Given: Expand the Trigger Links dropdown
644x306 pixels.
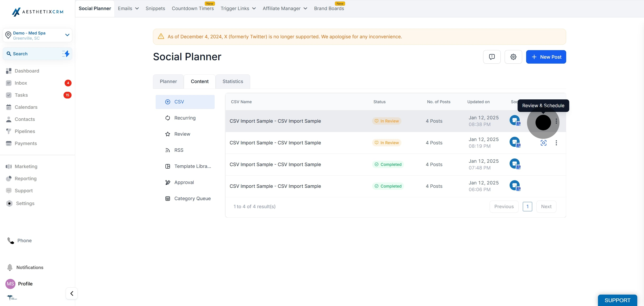Looking at the screenshot, I should (x=238, y=9).
